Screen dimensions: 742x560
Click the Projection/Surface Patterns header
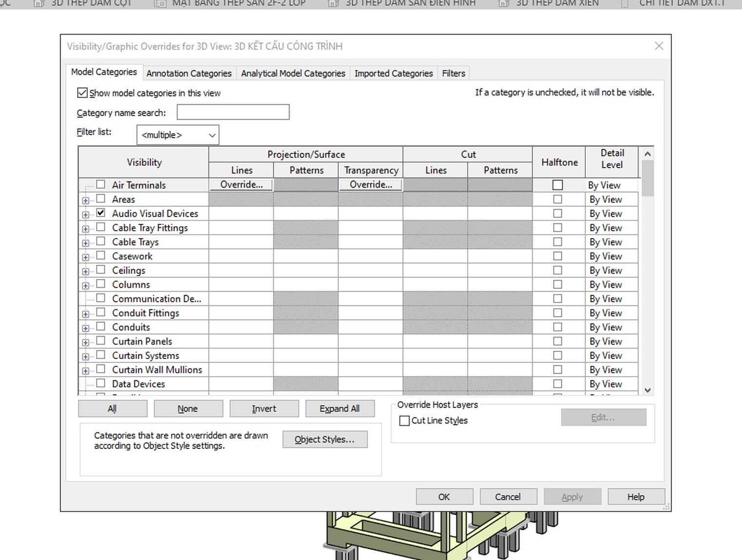click(306, 170)
